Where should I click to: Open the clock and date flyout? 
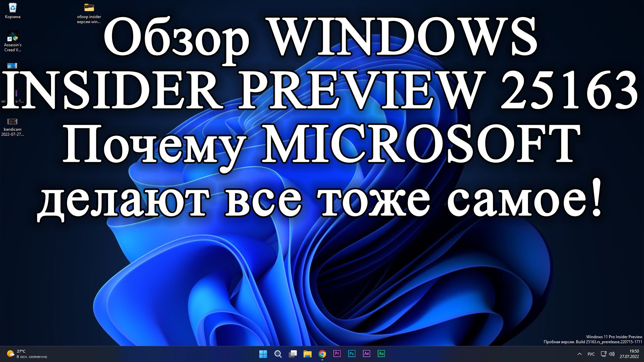pos(629,354)
